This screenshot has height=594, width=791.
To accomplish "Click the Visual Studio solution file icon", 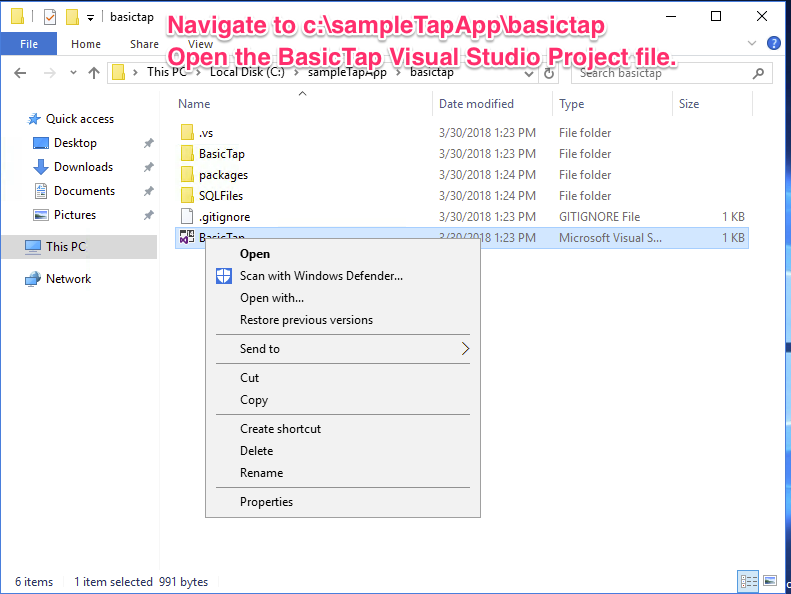I will 187,237.
